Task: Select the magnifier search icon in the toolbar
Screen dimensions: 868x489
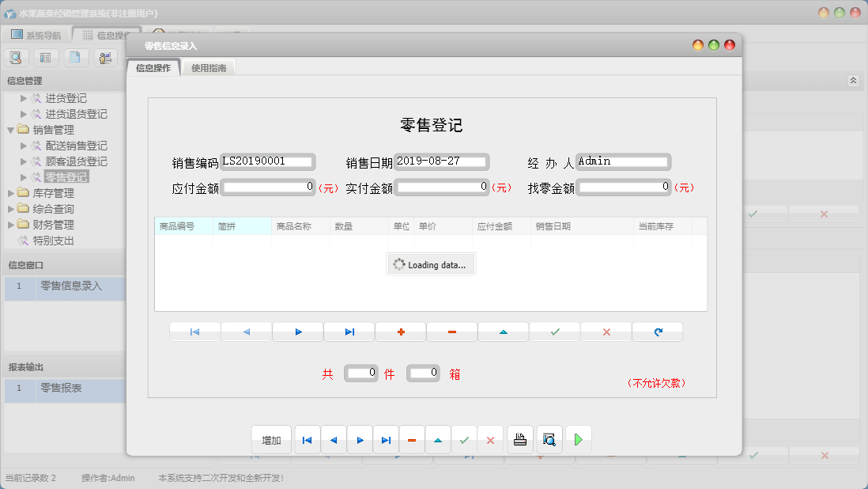Action: coord(16,57)
